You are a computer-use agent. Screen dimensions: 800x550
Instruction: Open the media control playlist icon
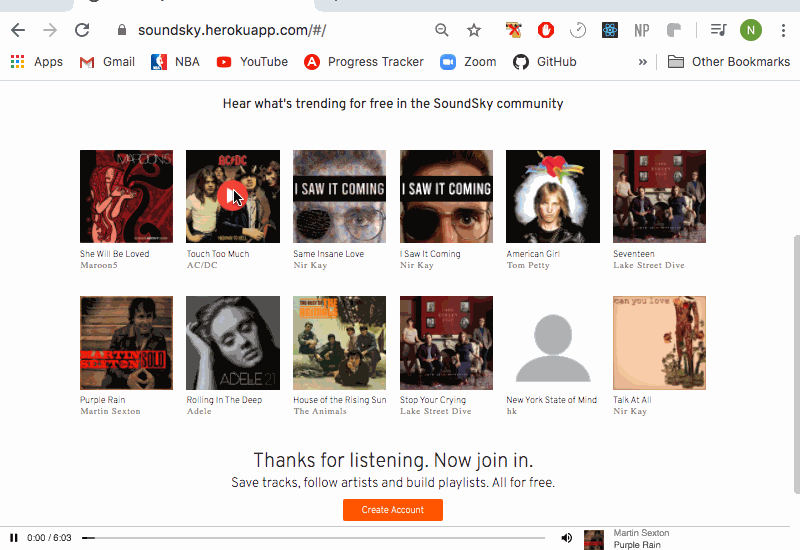pyautogui.click(x=718, y=30)
